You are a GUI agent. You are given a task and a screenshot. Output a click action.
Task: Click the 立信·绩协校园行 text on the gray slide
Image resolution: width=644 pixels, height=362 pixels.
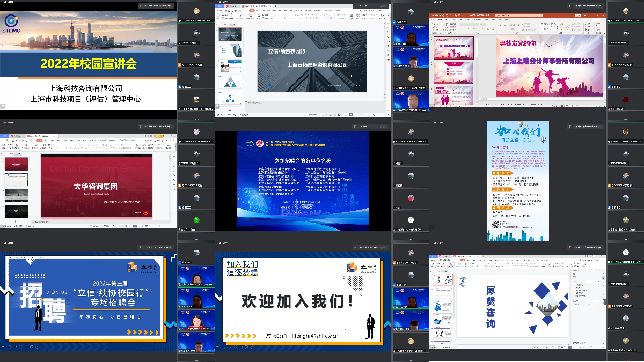pyautogui.click(x=287, y=51)
